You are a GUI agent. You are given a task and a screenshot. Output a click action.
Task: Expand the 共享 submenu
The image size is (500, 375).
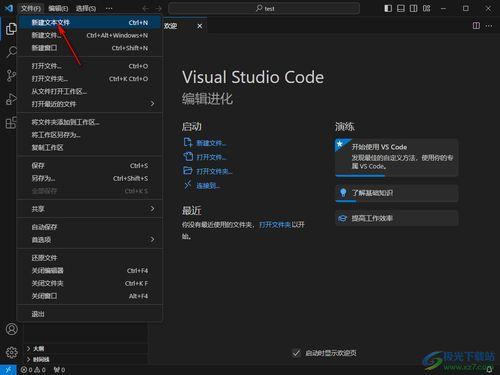(89, 209)
